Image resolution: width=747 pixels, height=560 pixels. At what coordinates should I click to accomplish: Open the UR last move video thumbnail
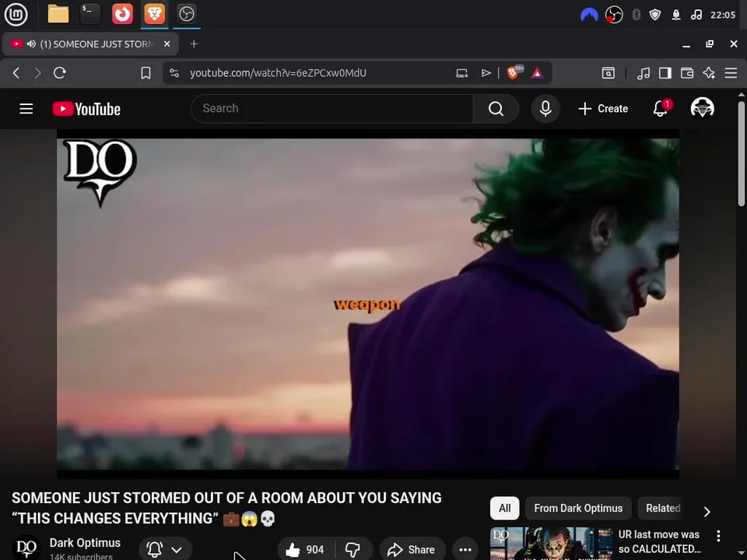(551, 544)
